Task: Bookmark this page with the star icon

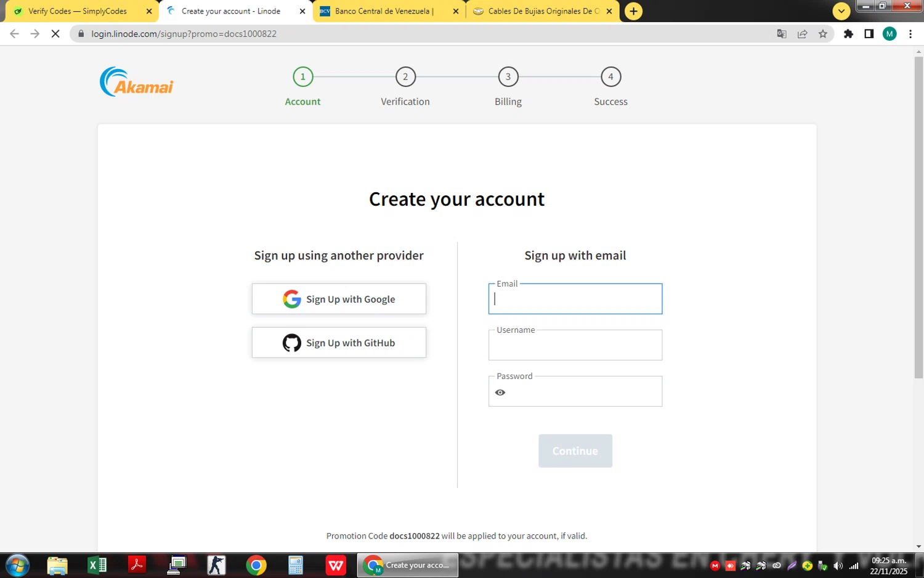Action: 823,34
